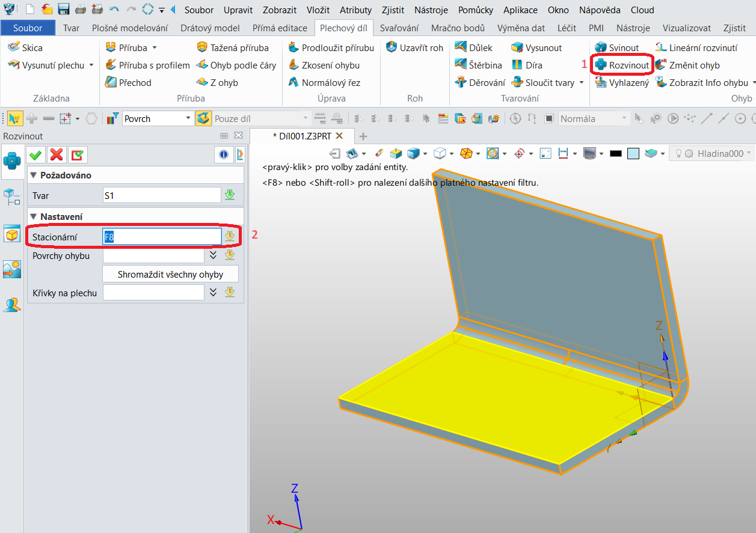
Task: Open the Zkosení ohybu tool
Action: 324,65
